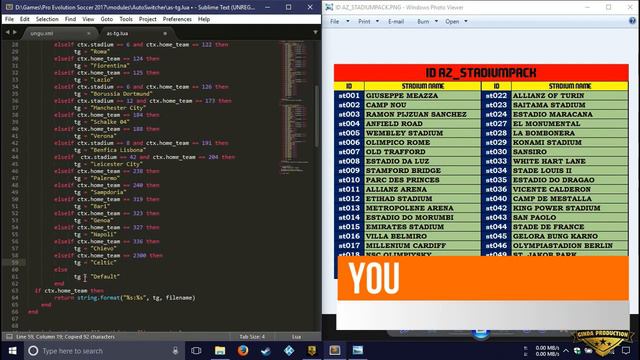This screenshot has width=640, height=360.
Task: Click the "Celtic" string in the code
Action: pyautogui.click(x=104, y=262)
